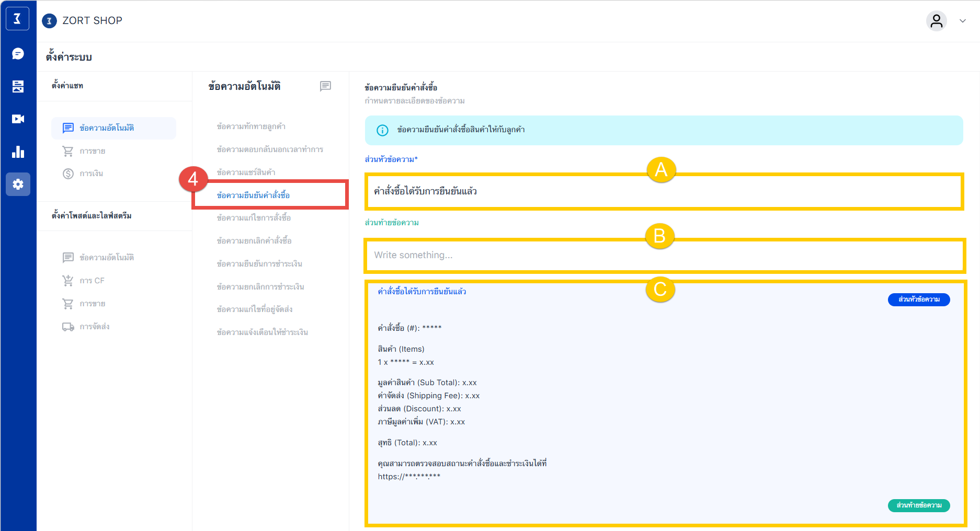Select ข้อความยกเลิกคำสั่งซื้อ message type
The width and height of the screenshot is (980, 531).
pyautogui.click(x=254, y=241)
